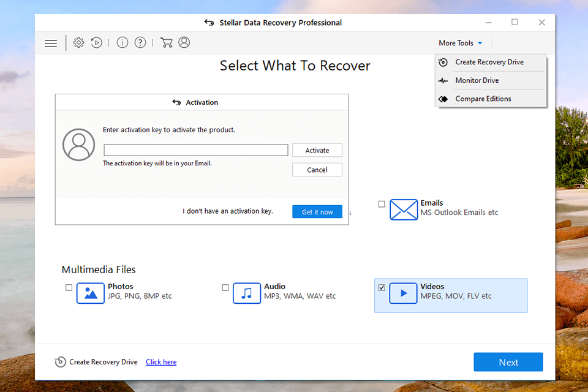Screen dimensions: 588x392
Task: Click the help question mark icon
Action: coord(140,43)
